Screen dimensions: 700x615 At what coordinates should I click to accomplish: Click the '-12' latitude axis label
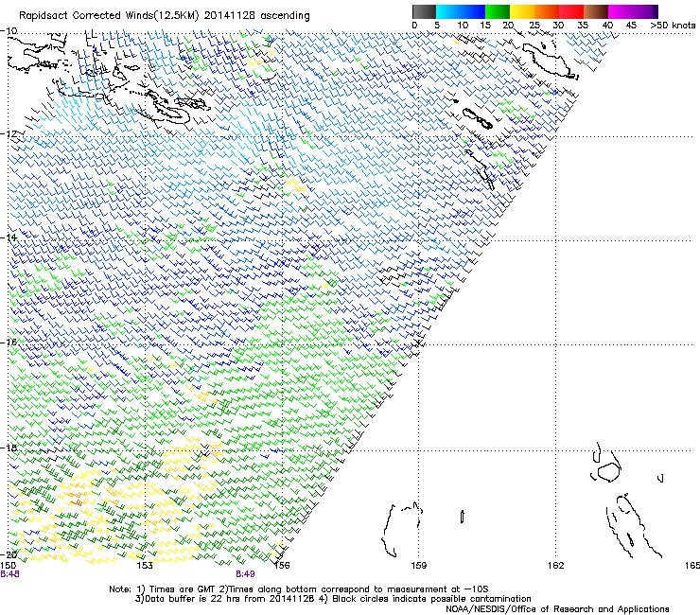[9, 133]
